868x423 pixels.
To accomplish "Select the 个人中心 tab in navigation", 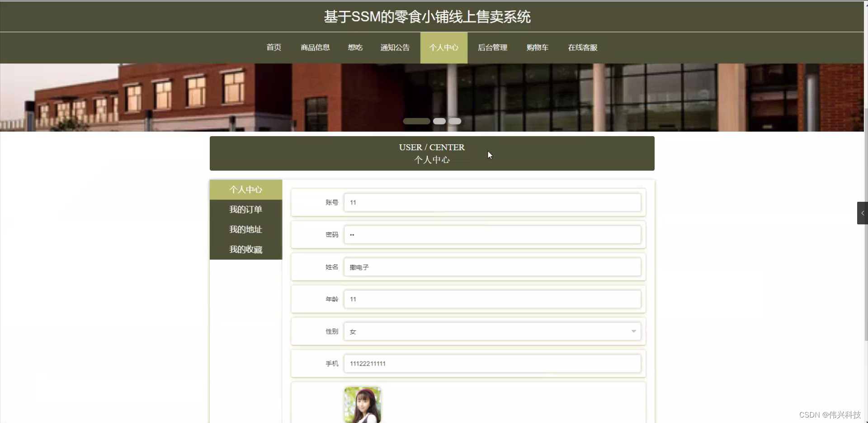I will 443,48.
